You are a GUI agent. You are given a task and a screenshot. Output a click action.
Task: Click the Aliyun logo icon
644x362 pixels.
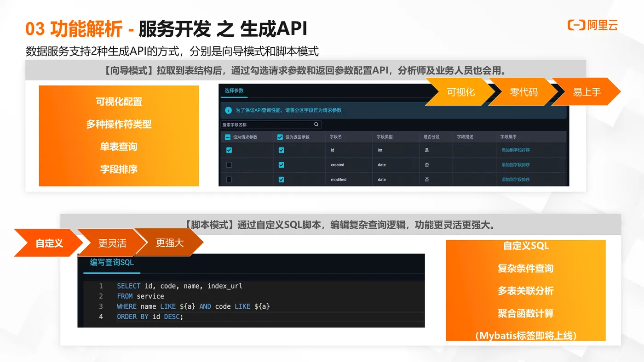tap(576, 25)
